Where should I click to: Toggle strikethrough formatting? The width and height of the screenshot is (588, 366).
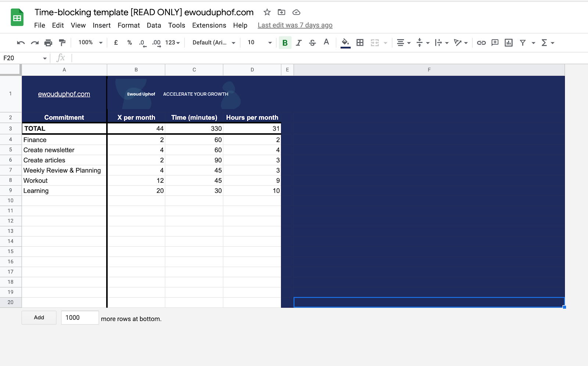click(312, 43)
